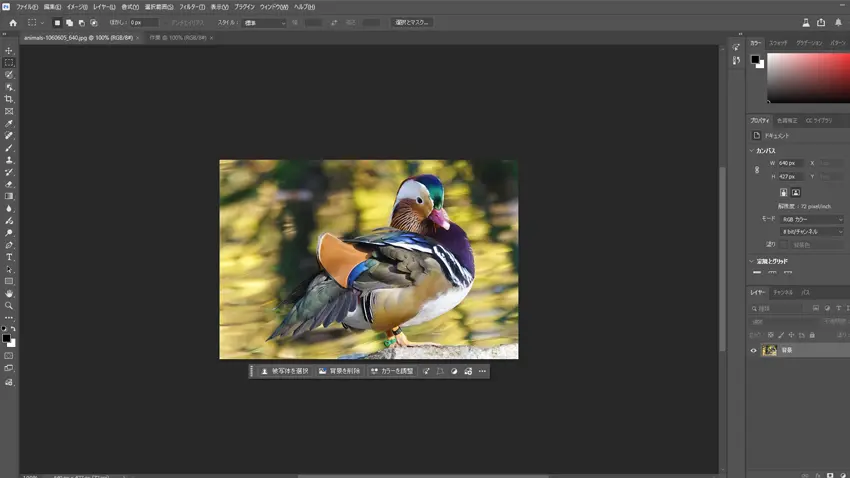Set canvas to landscape orientation
The width and height of the screenshot is (850, 478).
click(796, 192)
